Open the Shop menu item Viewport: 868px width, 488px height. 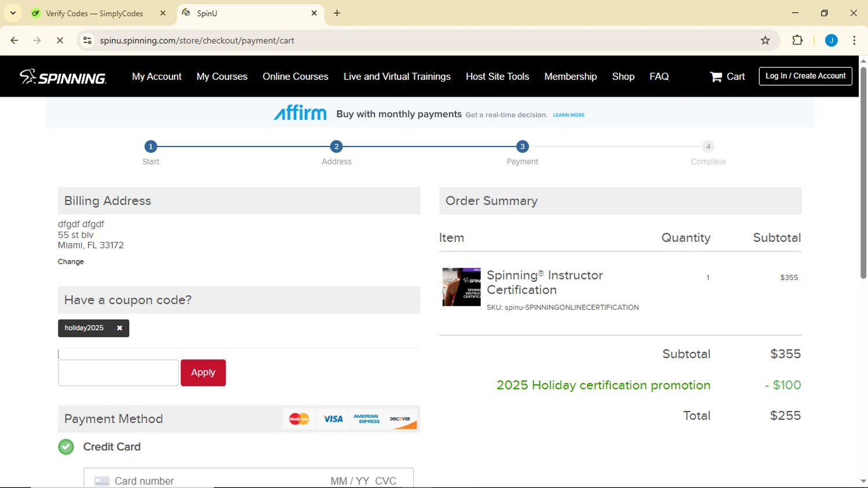623,76
